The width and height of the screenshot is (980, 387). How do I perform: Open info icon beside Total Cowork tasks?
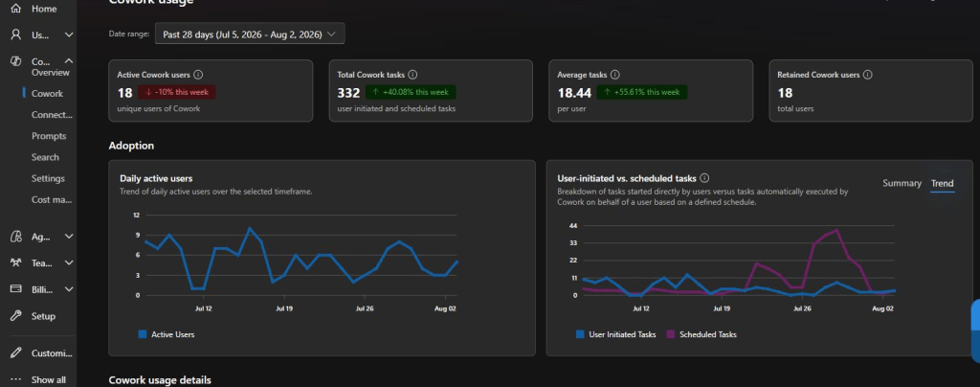click(x=412, y=75)
